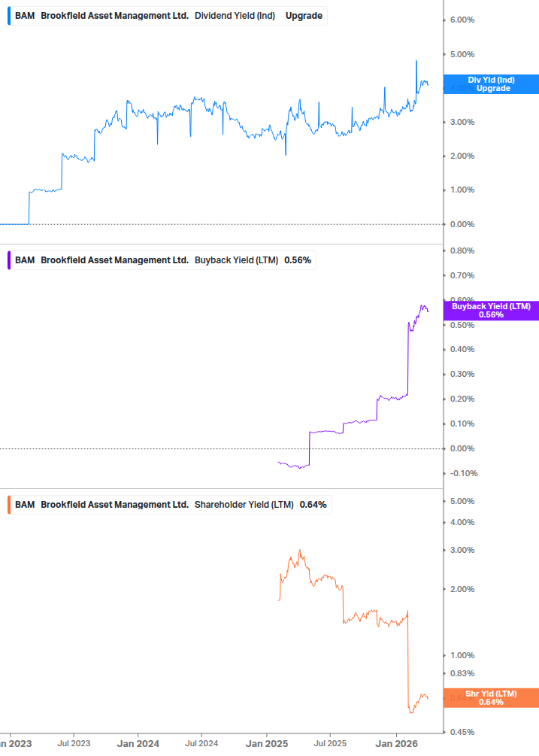539x756 pixels.
Task: Click the 'Jan 2025' x-axis label
Action: 267,744
